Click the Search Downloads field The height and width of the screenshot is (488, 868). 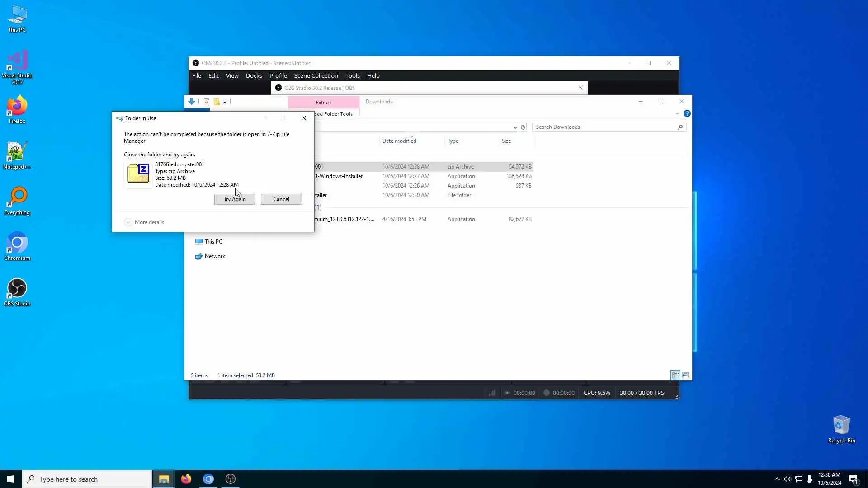tap(605, 127)
